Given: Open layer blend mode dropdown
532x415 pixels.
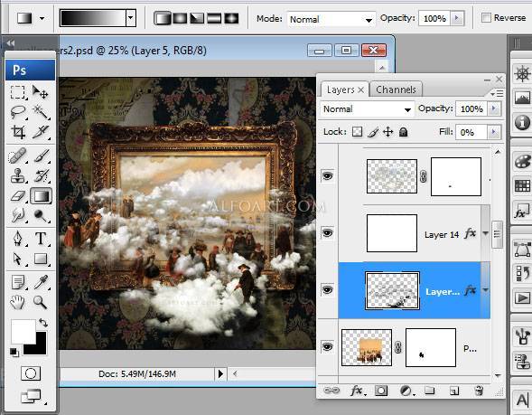Looking at the screenshot, I should [x=367, y=109].
